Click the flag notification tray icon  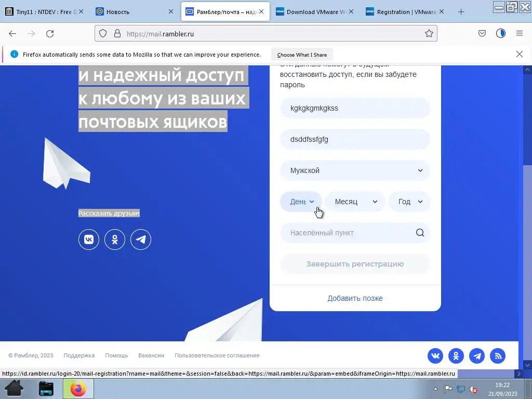coord(448,389)
